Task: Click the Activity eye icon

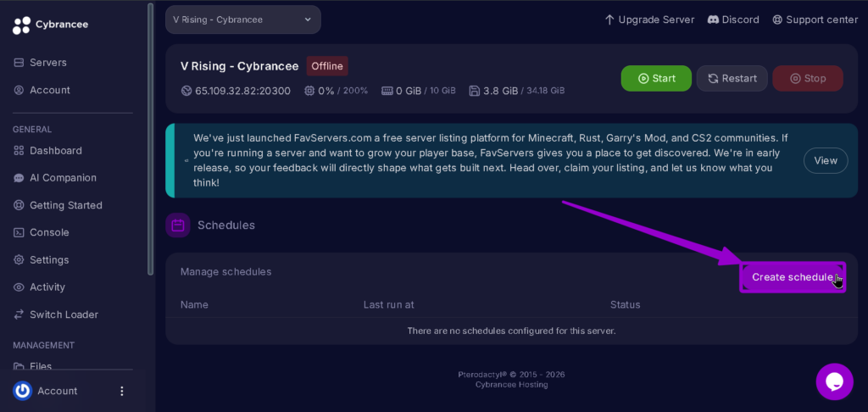Action: point(19,287)
